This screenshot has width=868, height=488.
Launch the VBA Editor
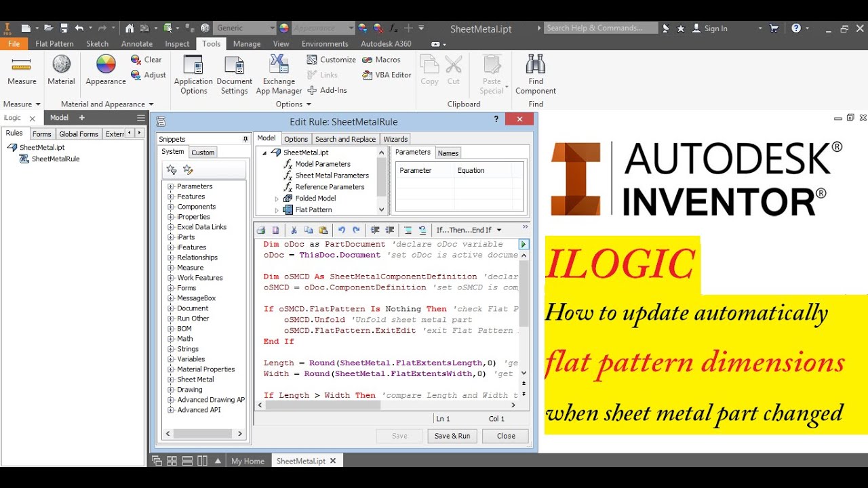click(387, 75)
